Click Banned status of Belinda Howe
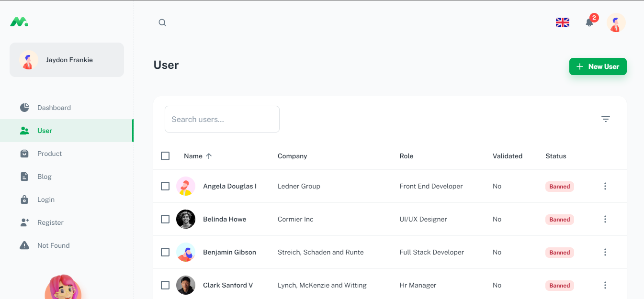This screenshot has height=299, width=644. pos(560,220)
